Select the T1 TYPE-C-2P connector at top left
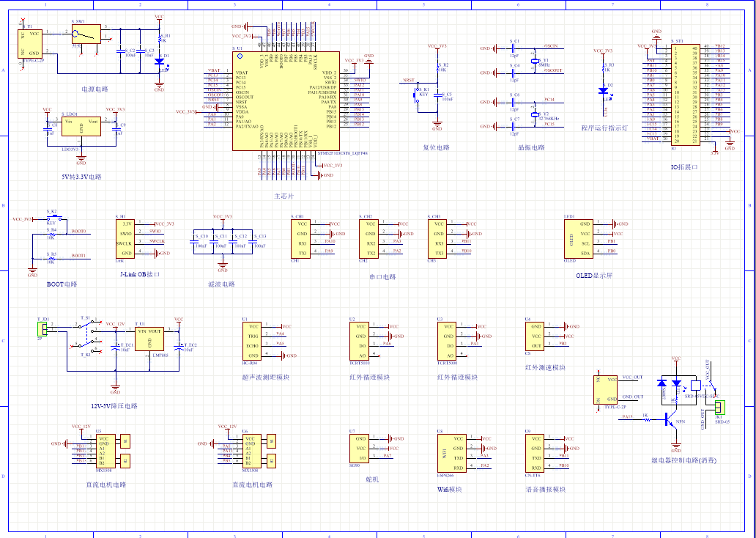 29,43
